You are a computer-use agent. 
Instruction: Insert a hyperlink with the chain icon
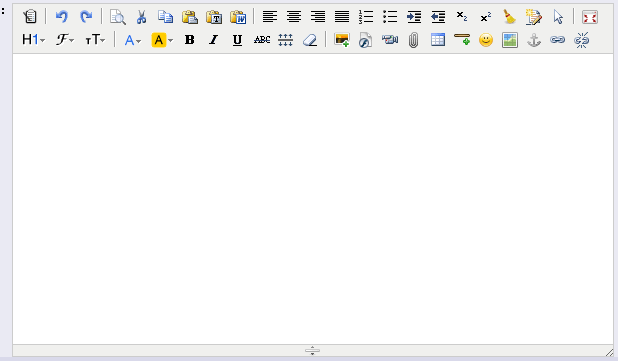(557, 40)
